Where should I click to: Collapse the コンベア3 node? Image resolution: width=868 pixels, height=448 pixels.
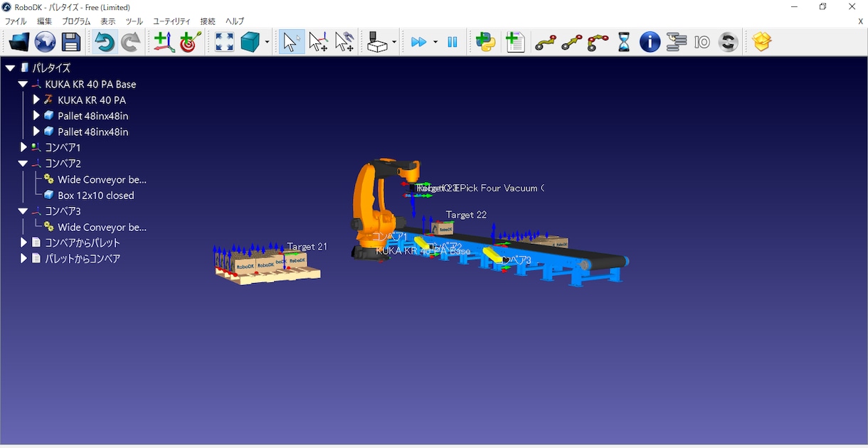tap(23, 211)
